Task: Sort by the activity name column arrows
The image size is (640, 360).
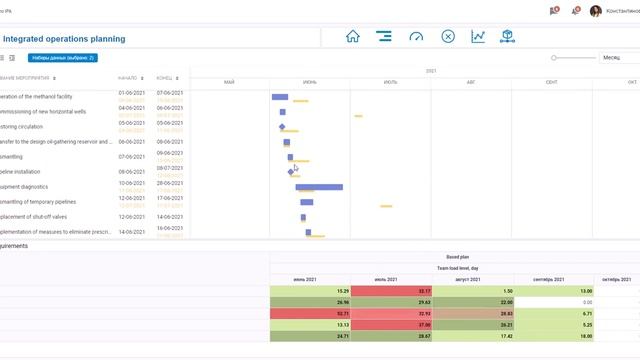Action: pos(54,78)
